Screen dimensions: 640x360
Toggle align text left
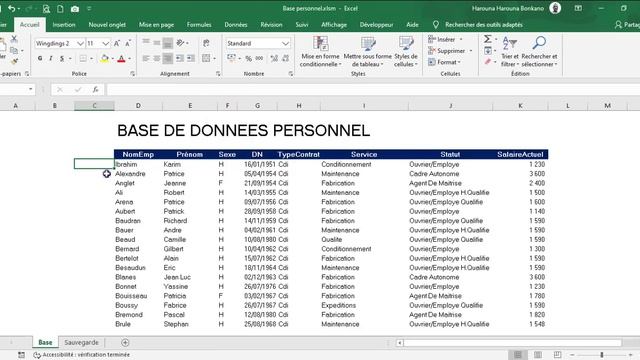tap(146, 58)
